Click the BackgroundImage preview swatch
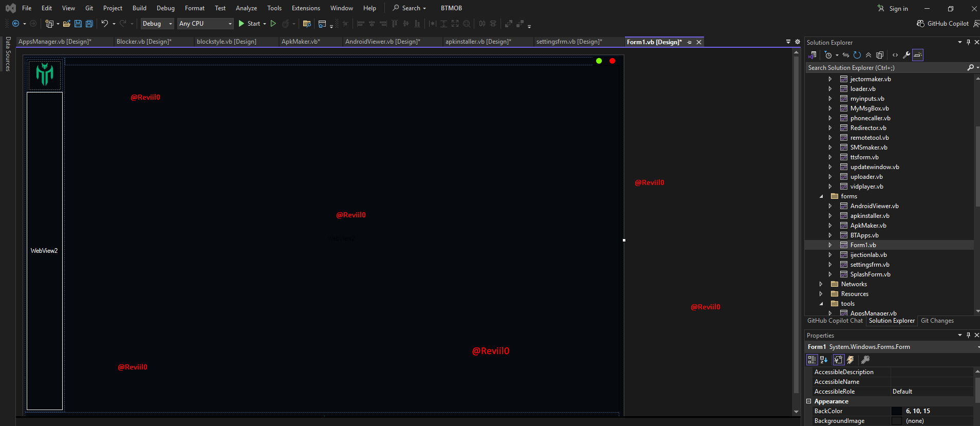Viewport: 980px width, 426px height. tap(897, 421)
